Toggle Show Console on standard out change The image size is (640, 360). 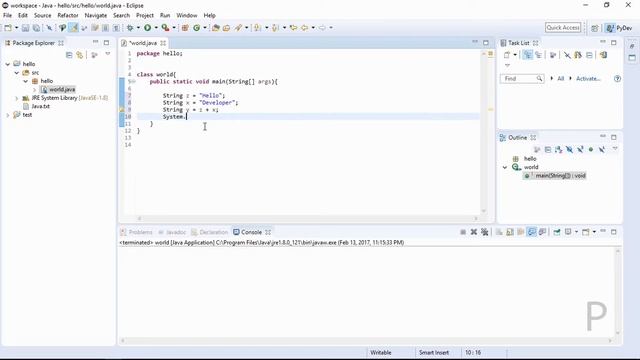[x=531, y=232]
